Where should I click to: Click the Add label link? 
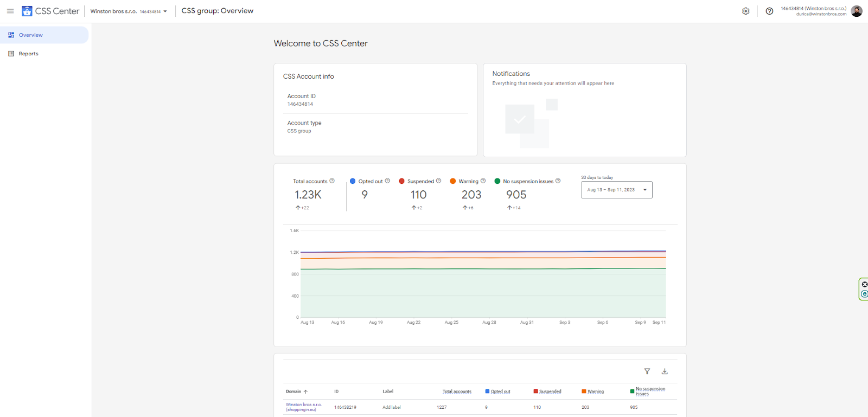pyautogui.click(x=392, y=407)
